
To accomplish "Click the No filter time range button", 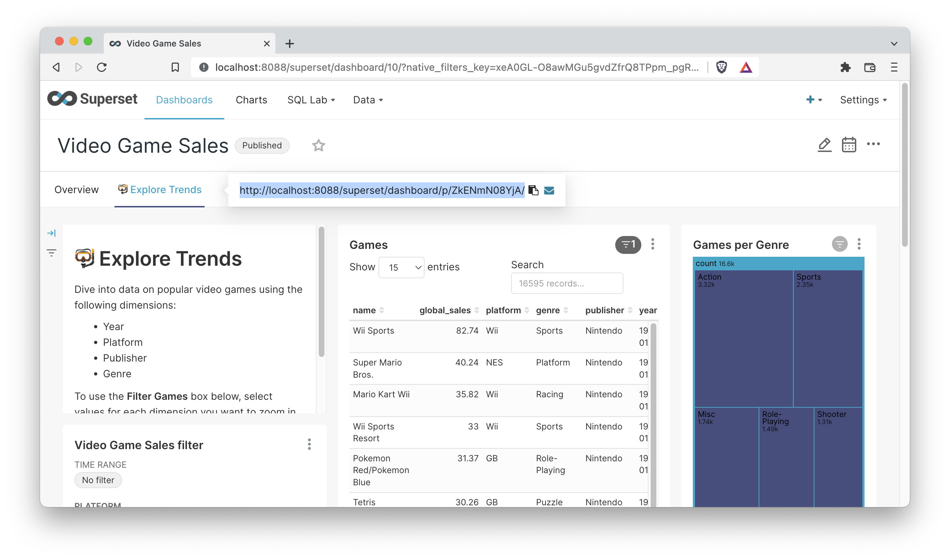I will click(x=98, y=480).
